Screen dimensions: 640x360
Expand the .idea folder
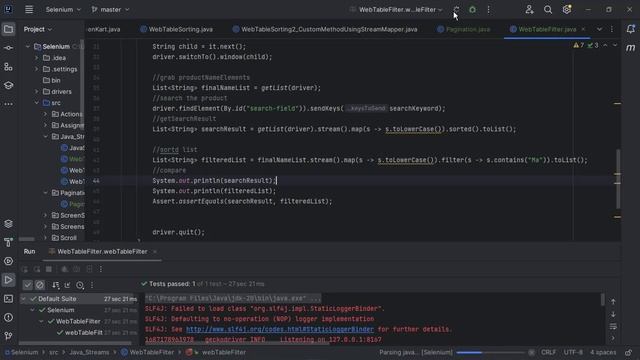point(36,58)
